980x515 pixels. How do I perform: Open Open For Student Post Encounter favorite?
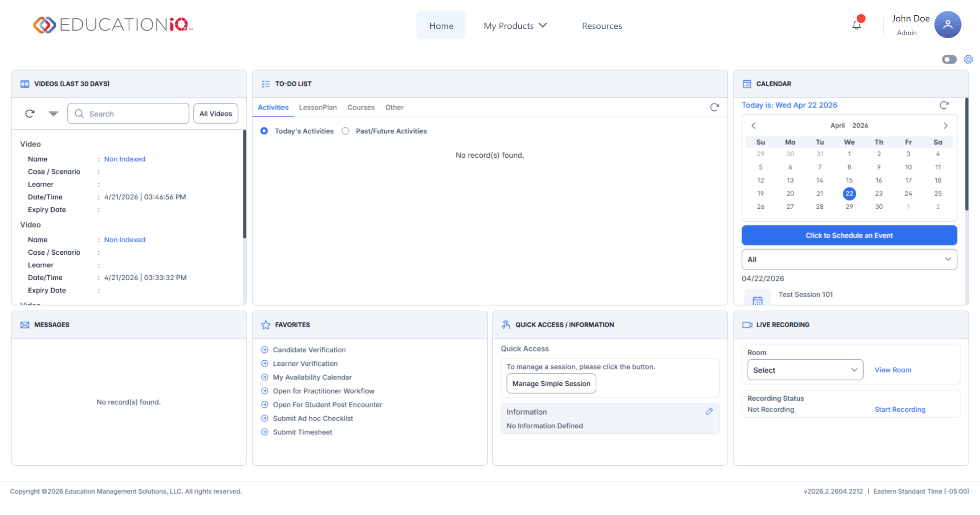pos(327,405)
